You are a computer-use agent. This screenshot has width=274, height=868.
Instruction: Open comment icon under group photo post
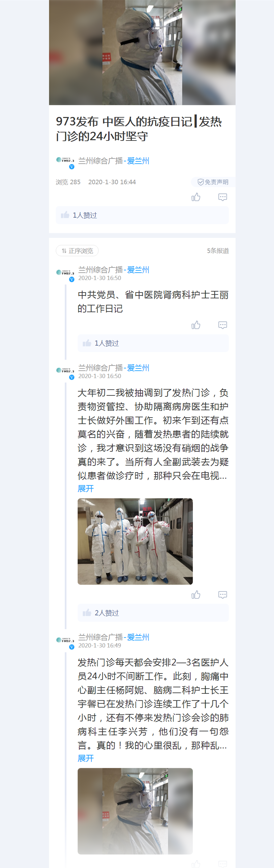click(x=223, y=594)
